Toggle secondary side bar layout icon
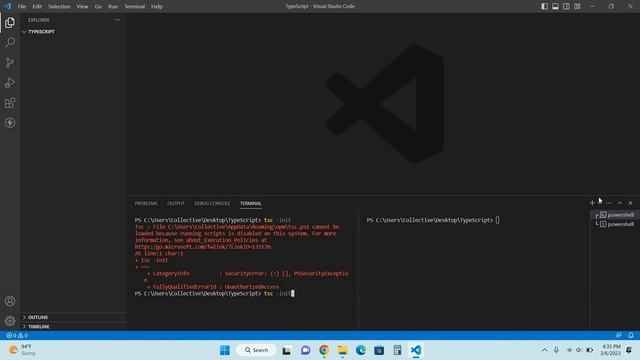Image resolution: width=640 pixels, height=360 pixels. tap(566, 6)
